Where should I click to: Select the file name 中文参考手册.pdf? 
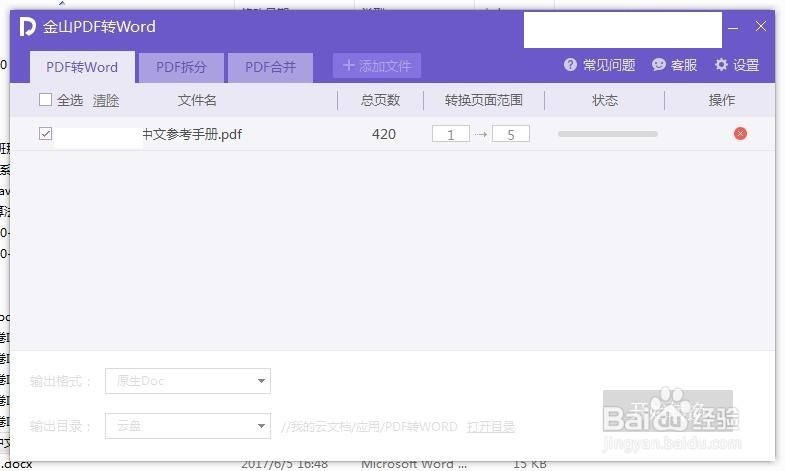(192, 134)
